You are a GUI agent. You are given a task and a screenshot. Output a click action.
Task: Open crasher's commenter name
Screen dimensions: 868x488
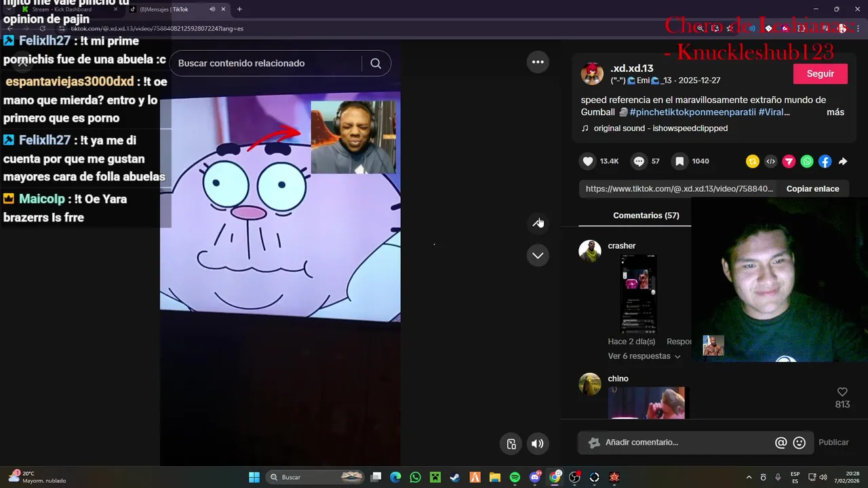click(x=622, y=245)
